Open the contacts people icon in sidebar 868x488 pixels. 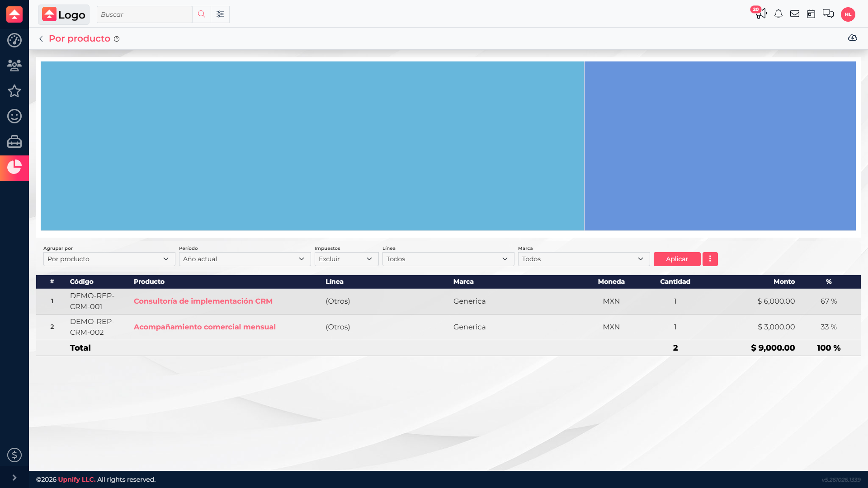coord(14,66)
